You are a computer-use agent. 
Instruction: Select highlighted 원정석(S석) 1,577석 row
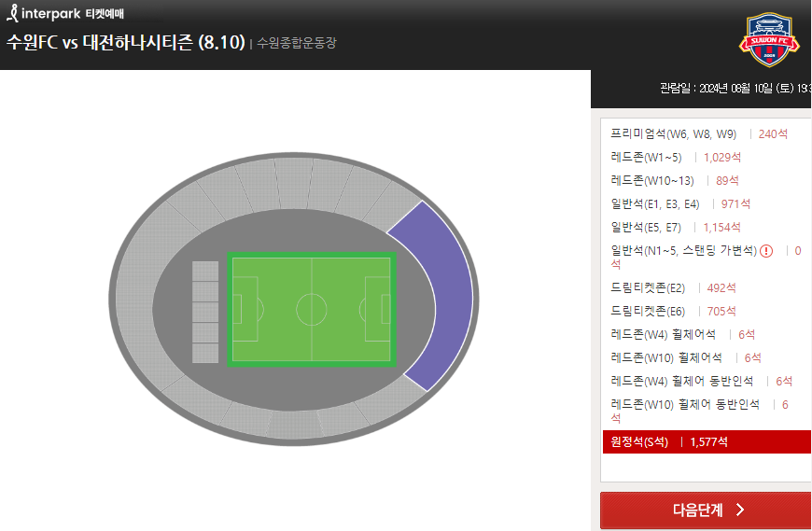click(x=707, y=442)
